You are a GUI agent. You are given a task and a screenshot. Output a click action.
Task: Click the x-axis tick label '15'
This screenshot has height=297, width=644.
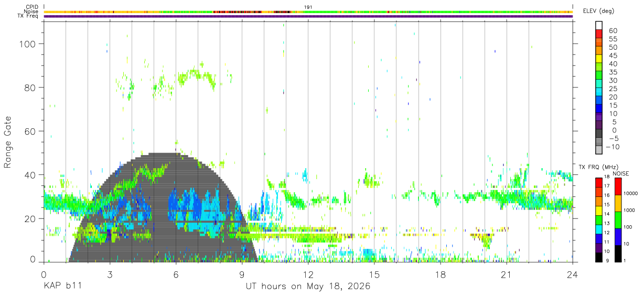(374, 274)
